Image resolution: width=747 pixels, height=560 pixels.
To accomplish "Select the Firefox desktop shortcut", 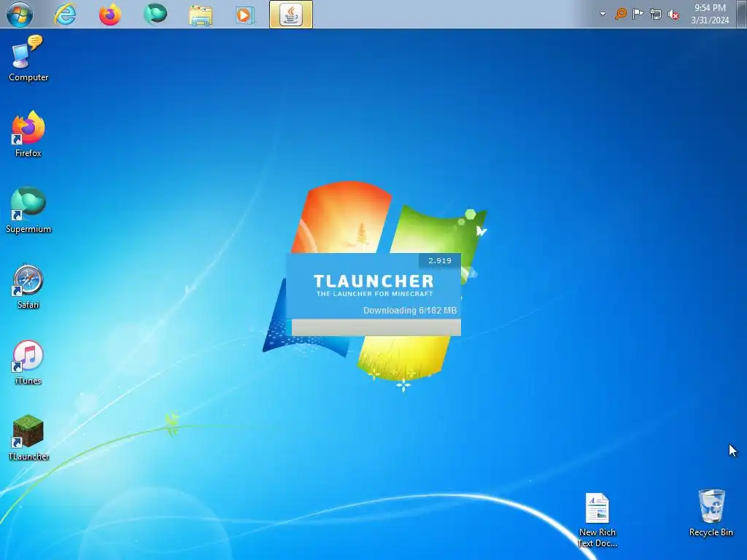I will point(28,134).
